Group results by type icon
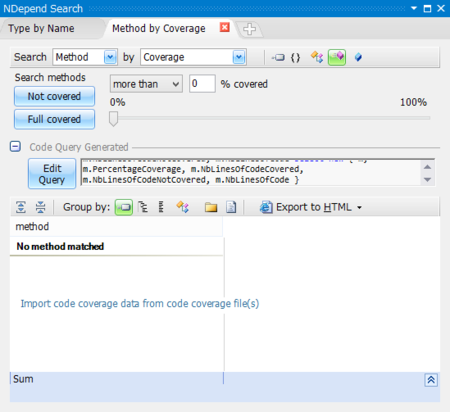The image size is (450, 412). coord(183,207)
